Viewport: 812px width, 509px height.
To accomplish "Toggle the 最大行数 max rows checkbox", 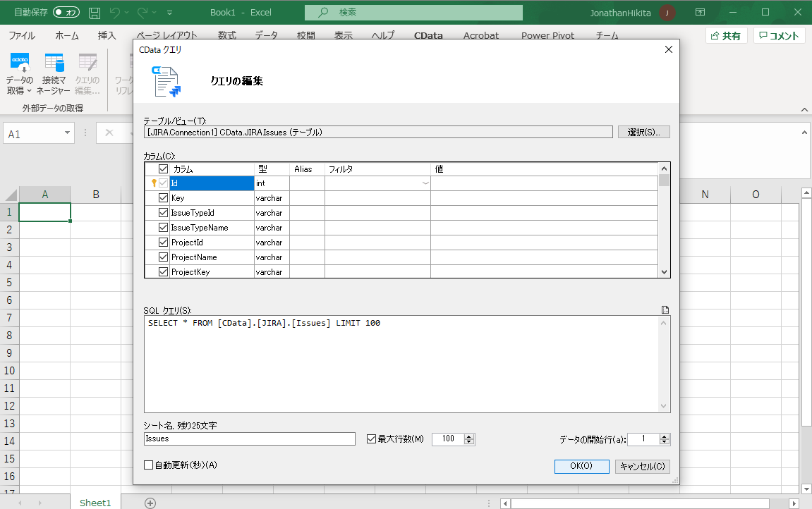I will (371, 439).
